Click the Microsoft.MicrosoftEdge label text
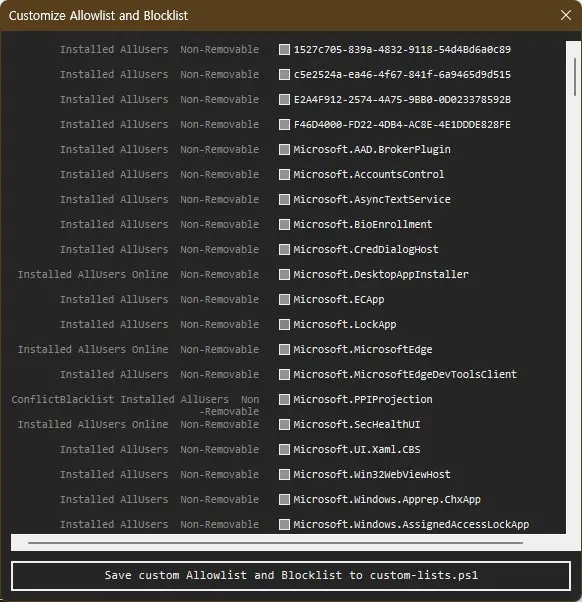Screen dimensions: 582x602 pyautogui.click(x=363, y=349)
